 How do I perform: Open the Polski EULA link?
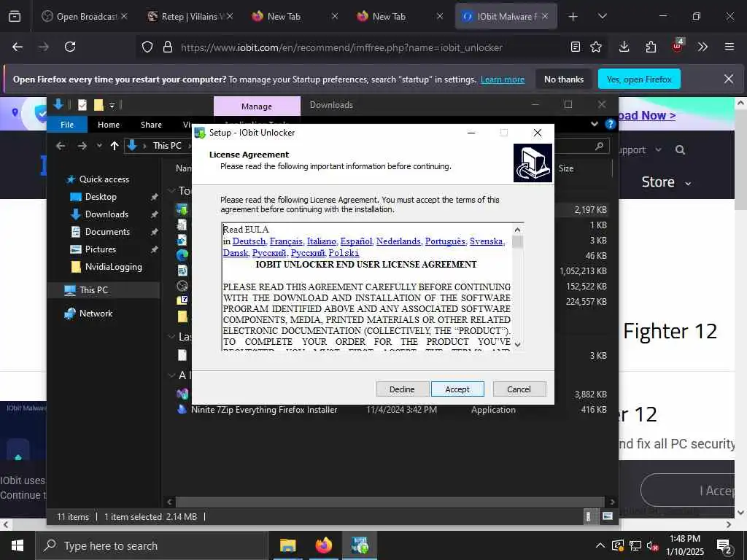point(344,253)
